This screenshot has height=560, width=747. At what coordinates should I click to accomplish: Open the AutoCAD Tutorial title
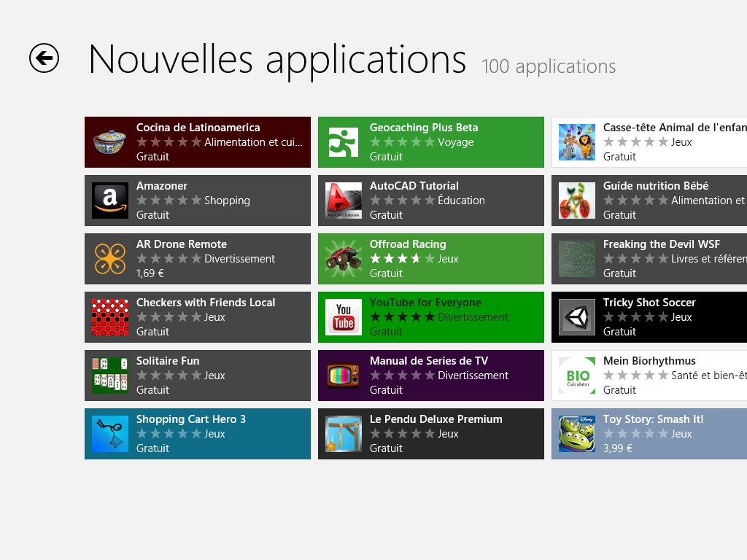pyautogui.click(x=414, y=186)
